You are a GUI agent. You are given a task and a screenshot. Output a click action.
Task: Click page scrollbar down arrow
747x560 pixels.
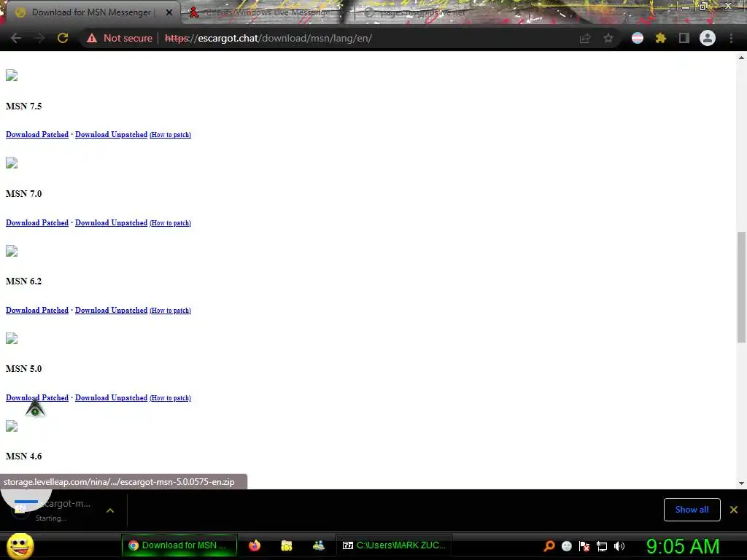coord(741,483)
